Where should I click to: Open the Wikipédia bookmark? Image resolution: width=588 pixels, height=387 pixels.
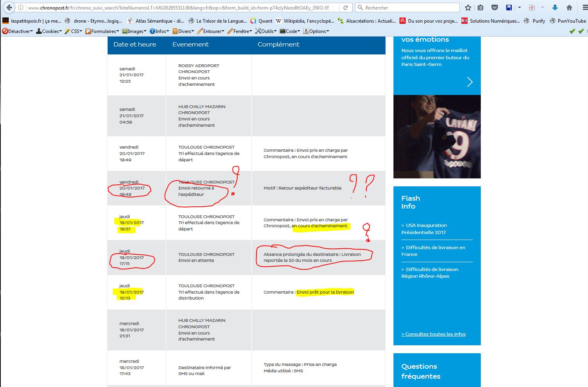point(305,21)
